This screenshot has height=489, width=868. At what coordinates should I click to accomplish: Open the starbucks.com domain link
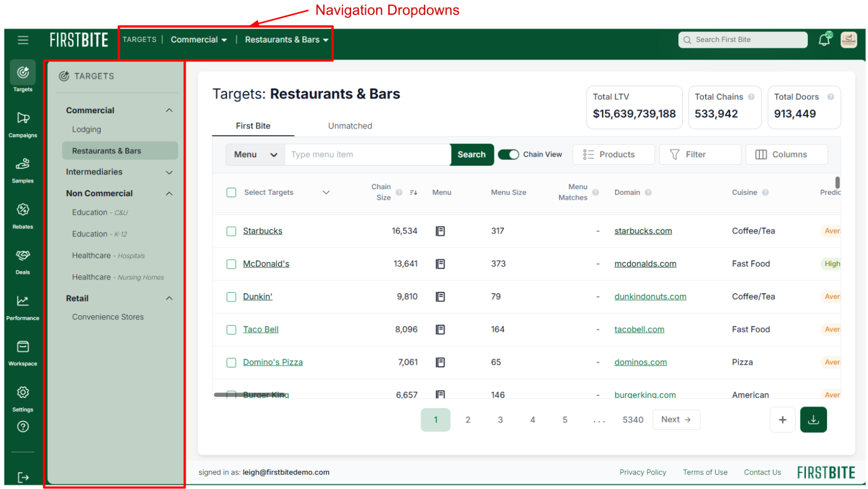point(644,231)
